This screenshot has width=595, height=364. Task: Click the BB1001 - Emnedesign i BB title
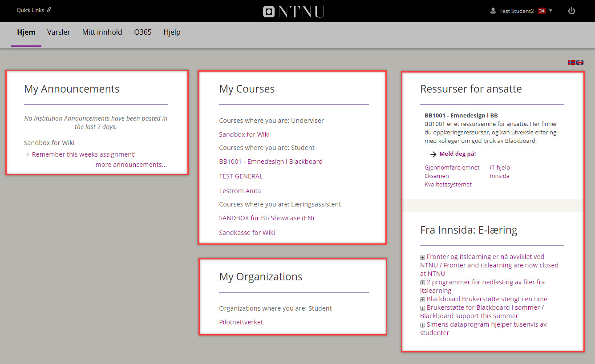coord(461,115)
